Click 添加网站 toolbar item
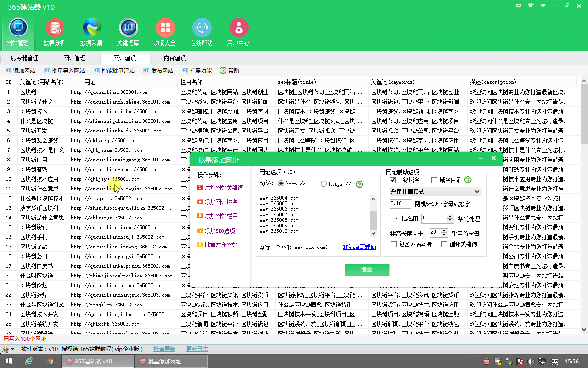This screenshot has height=368, width=588. pyautogui.click(x=20, y=71)
